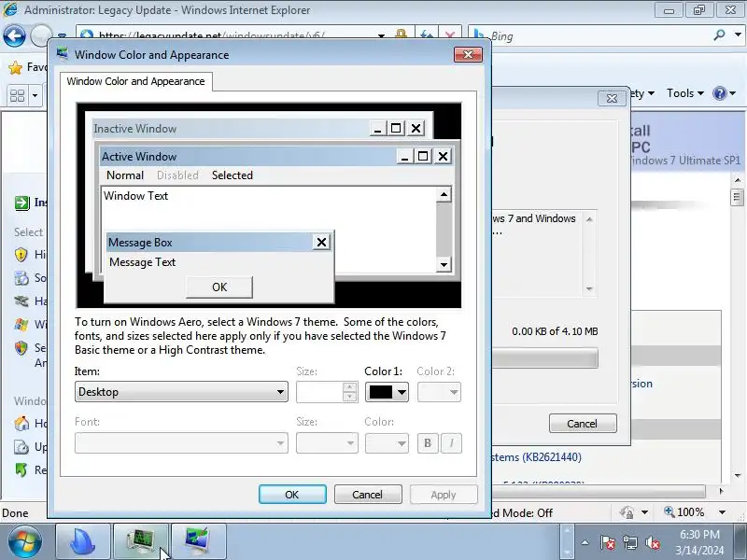This screenshot has height=560, width=747.
Task: Click the security lock icon in address bar
Action: (402, 35)
